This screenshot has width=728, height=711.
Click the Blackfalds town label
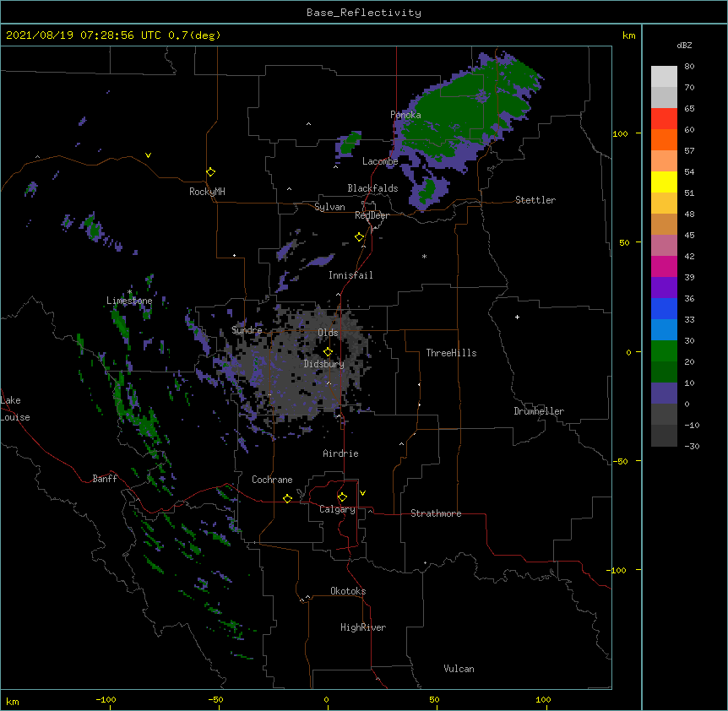(372, 188)
